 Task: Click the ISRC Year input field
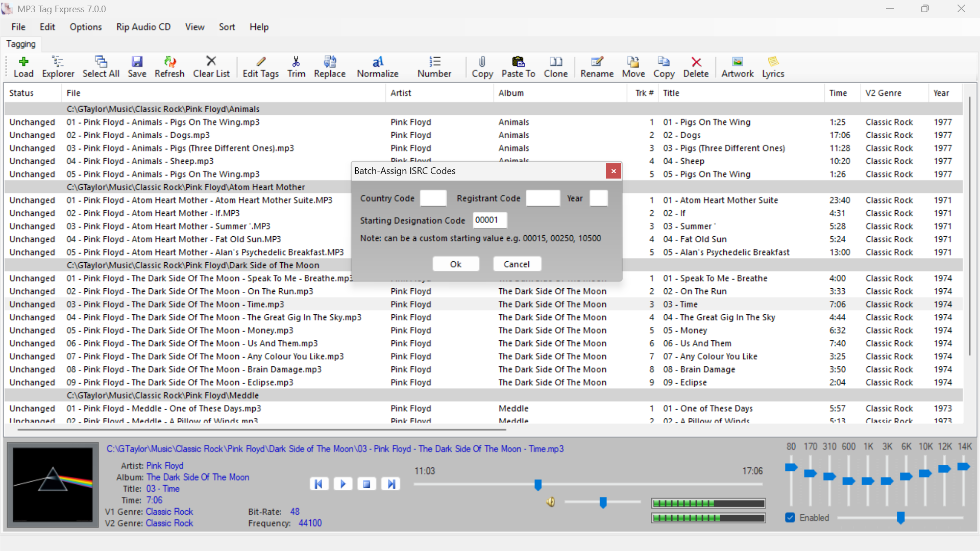599,198
